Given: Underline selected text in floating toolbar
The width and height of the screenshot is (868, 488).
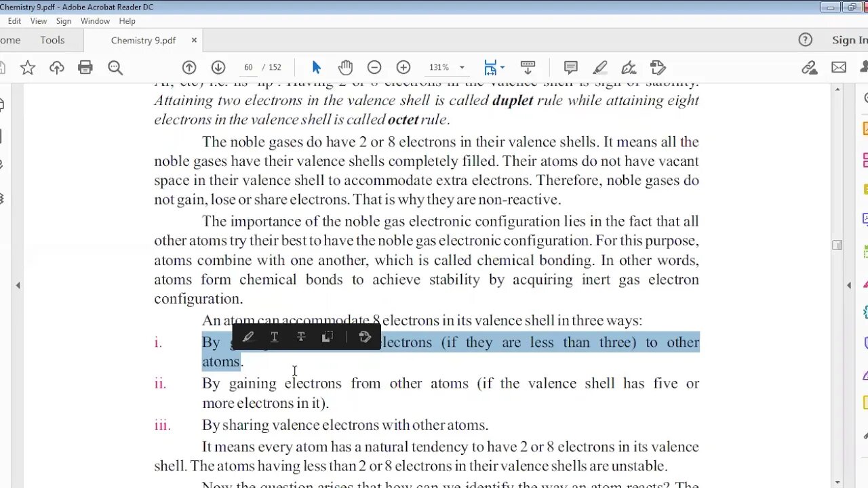Looking at the screenshot, I should coord(275,337).
